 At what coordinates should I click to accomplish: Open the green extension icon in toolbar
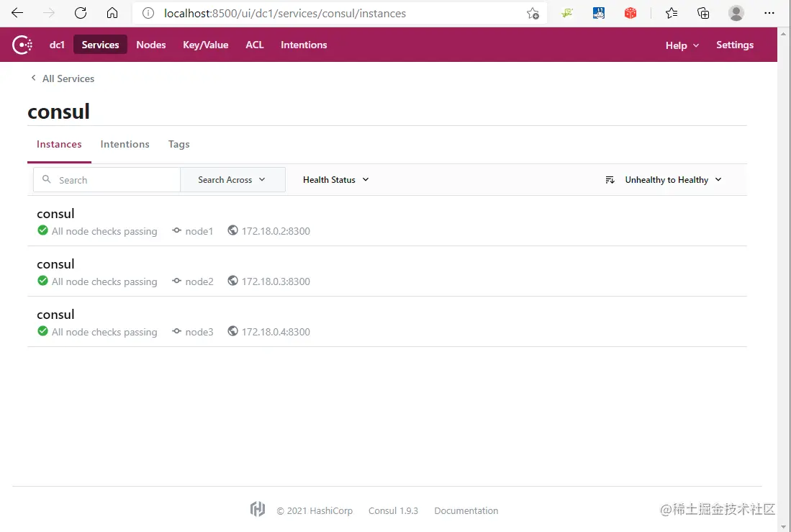click(567, 14)
